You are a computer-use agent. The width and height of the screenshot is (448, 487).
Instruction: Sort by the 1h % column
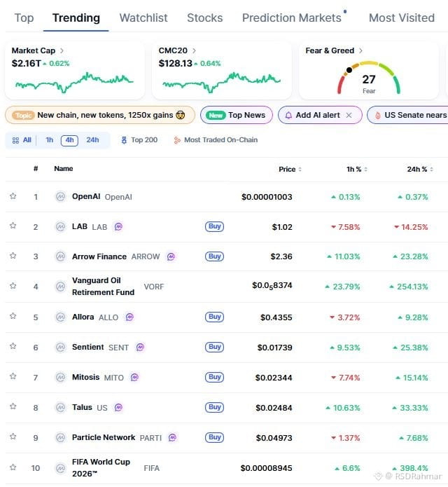357,170
